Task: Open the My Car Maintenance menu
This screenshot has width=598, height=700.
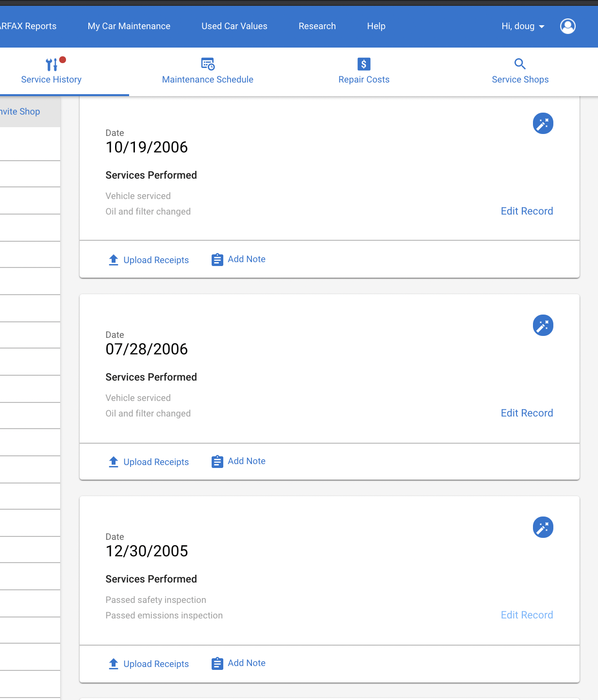Action: [129, 26]
